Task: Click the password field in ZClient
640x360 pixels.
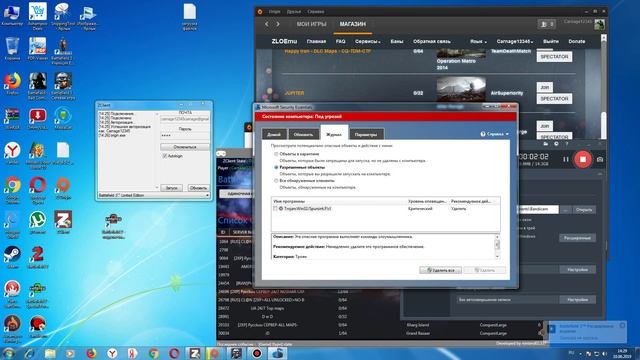Action: coord(185,135)
